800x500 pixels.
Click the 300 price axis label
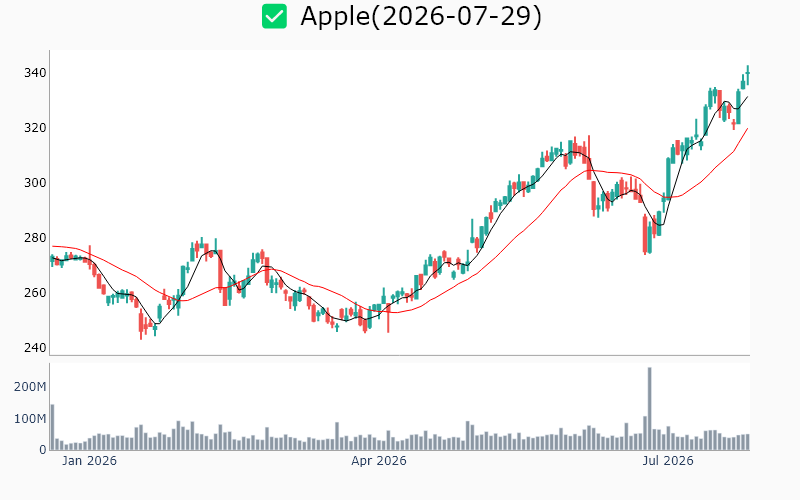tap(35, 183)
